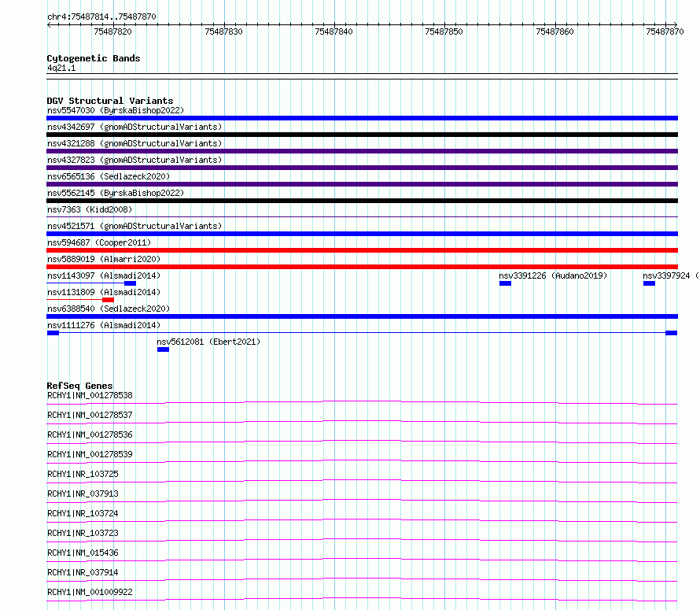Click the red bar under nsv5889019

362,267
